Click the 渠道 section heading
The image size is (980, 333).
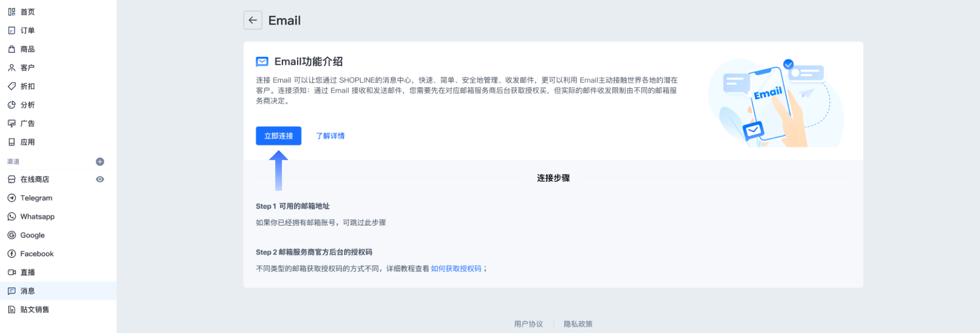click(14, 162)
